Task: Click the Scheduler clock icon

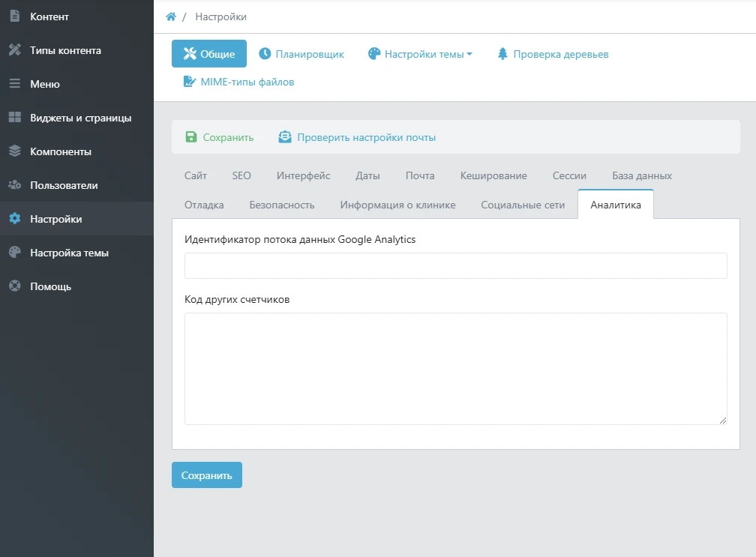Action: click(x=265, y=54)
